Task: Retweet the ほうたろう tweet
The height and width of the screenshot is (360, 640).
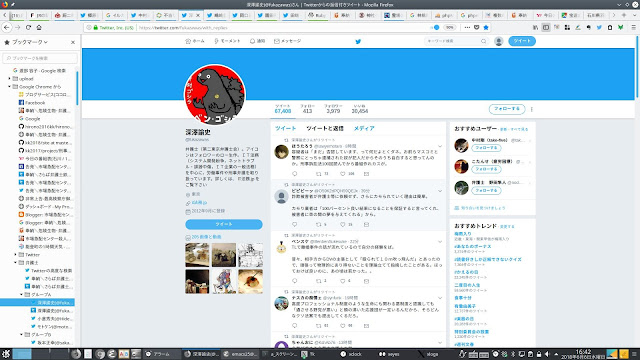Action: 319,174
